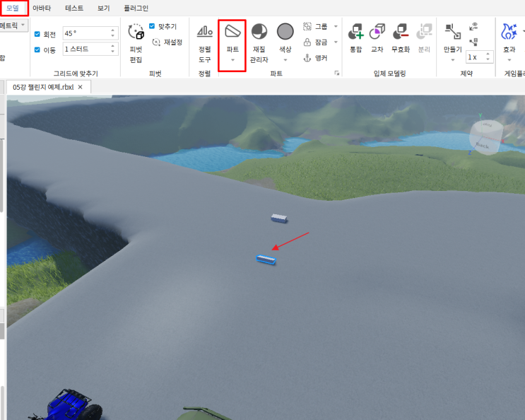Expand the 효과 dropdown arrow
Screen dimensions: 525x420
[509, 60]
